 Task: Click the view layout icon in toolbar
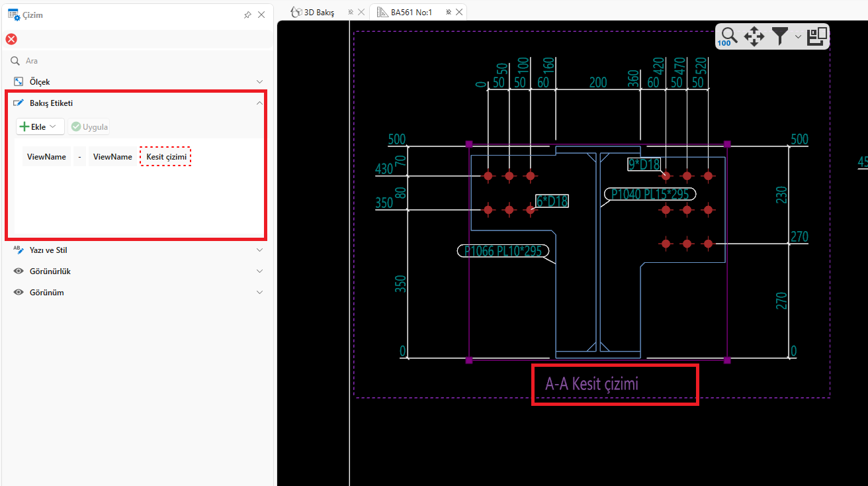817,36
